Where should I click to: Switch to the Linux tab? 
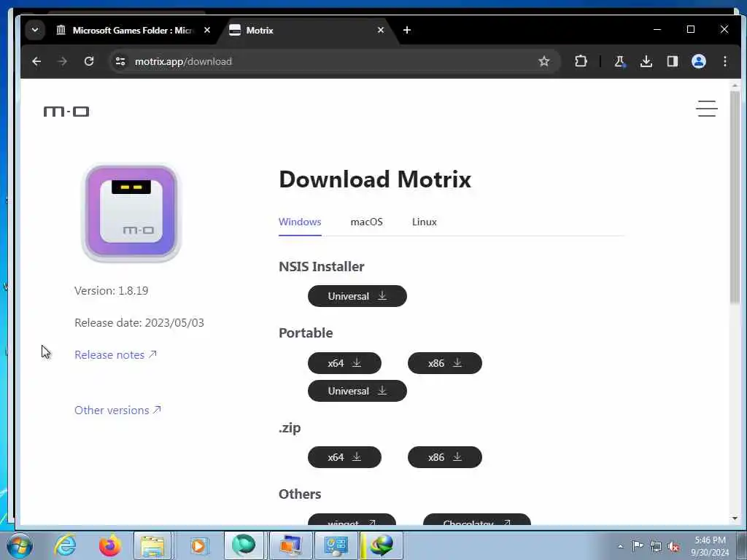tap(424, 222)
